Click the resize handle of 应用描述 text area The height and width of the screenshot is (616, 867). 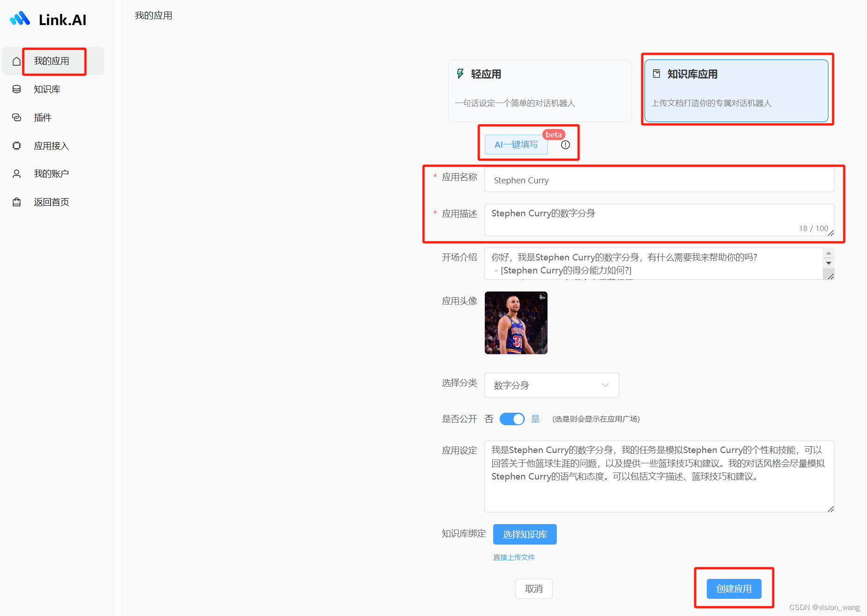(x=831, y=233)
